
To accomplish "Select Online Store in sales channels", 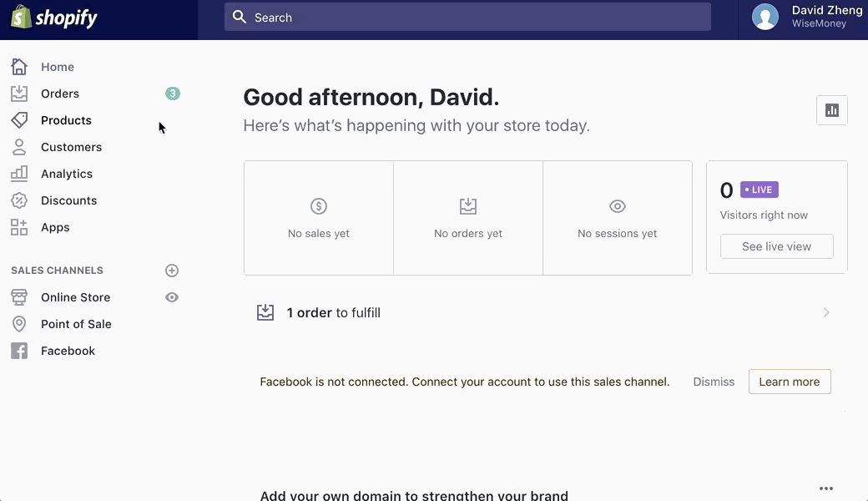I will coord(75,297).
